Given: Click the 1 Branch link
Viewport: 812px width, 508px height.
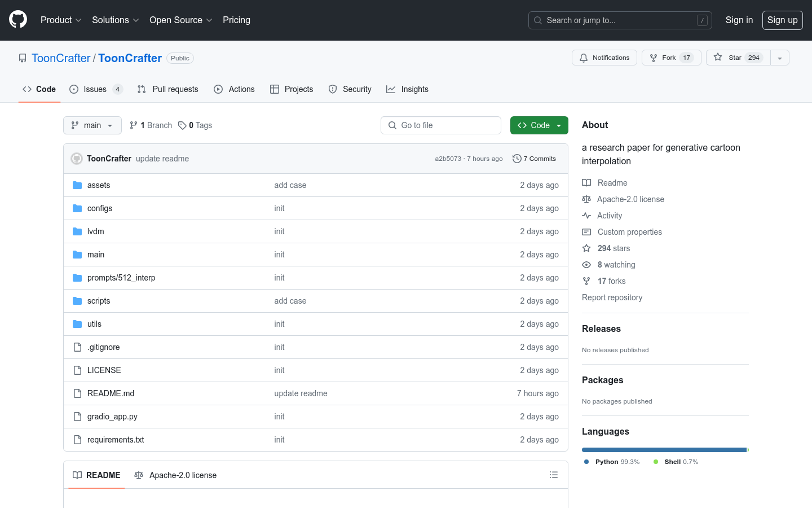Looking at the screenshot, I should 151,125.
